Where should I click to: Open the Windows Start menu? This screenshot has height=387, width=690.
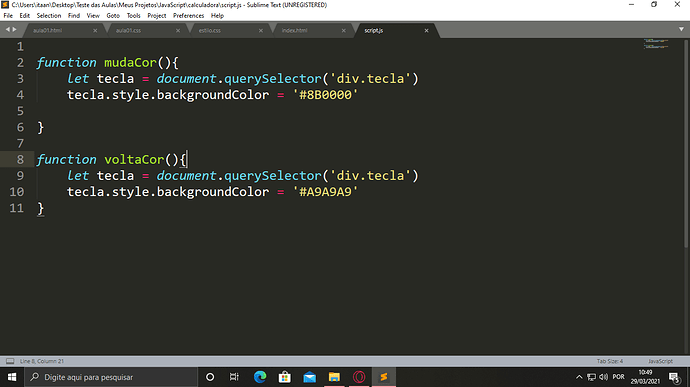[12, 377]
